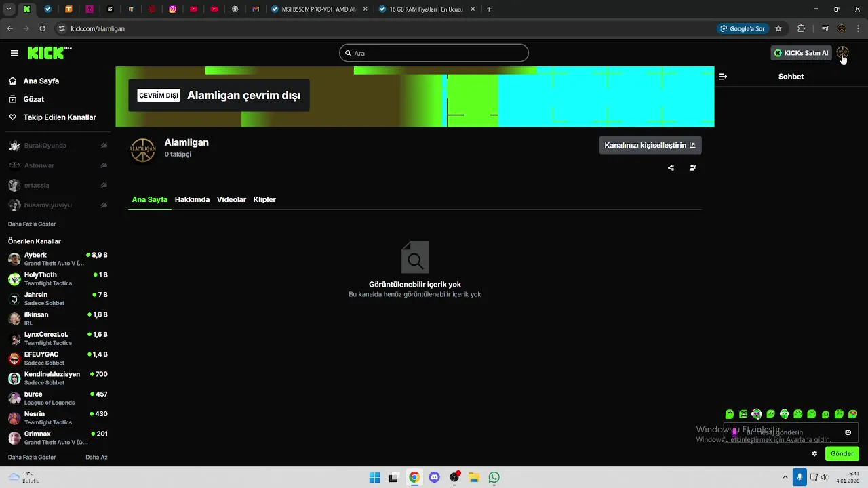Image resolution: width=868 pixels, height=488 pixels.
Task: Collapse recommended list with Daha Az
Action: [96, 457]
